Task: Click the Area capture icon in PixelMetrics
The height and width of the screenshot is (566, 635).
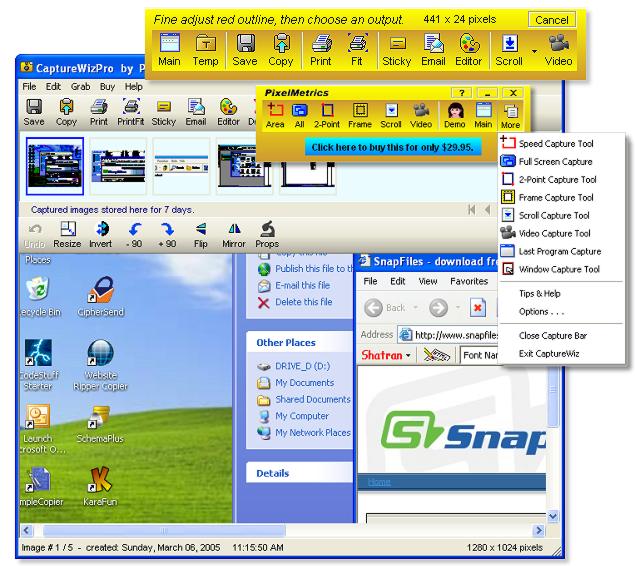Action: (276, 116)
